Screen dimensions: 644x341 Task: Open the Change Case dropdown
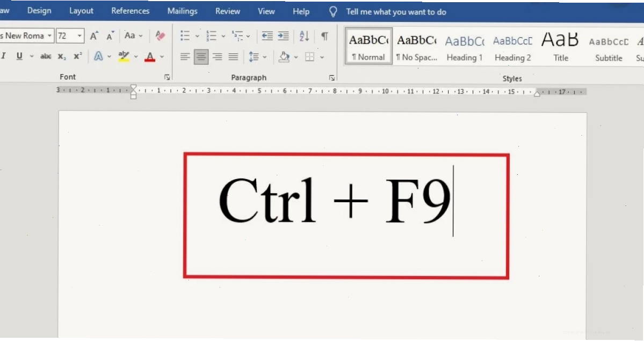(134, 36)
